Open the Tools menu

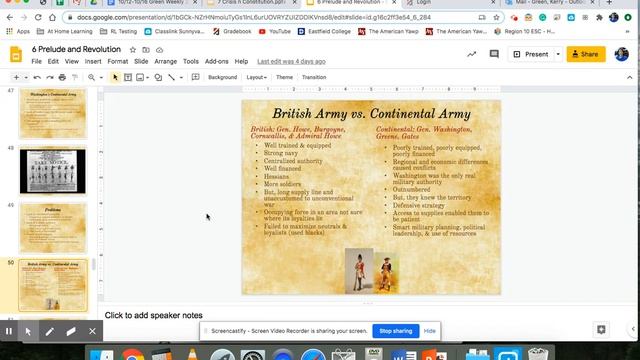(191, 61)
